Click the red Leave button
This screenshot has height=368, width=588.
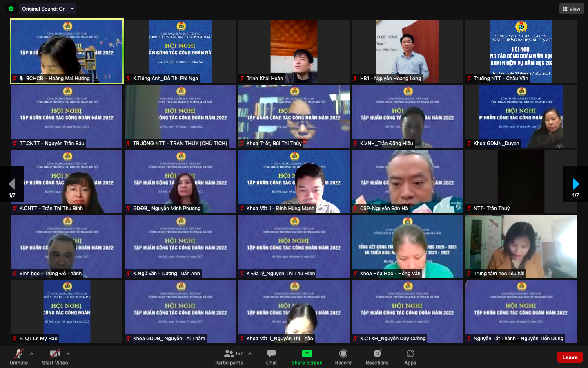[570, 357]
